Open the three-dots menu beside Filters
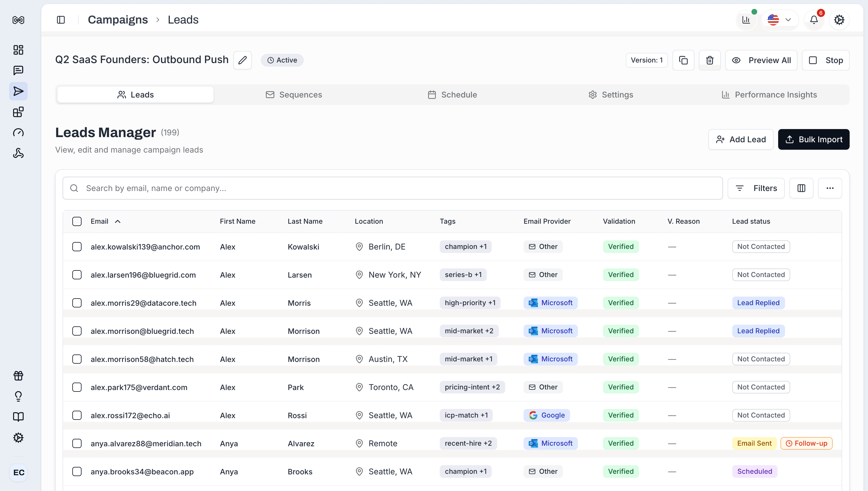The image size is (868, 491). point(830,188)
